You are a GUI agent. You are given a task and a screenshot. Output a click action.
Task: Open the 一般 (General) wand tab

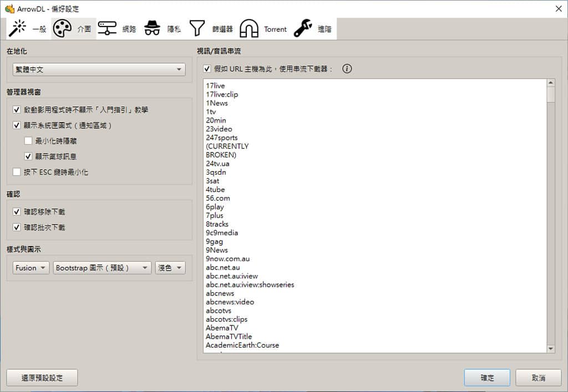tap(28, 29)
